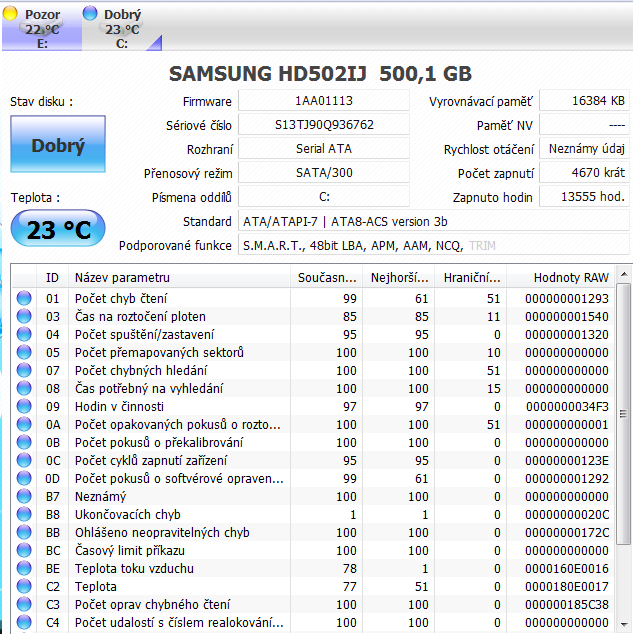Click the Standard field ATA/ATAPI-7
This screenshot has height=634, width=633.
point(434,221)
